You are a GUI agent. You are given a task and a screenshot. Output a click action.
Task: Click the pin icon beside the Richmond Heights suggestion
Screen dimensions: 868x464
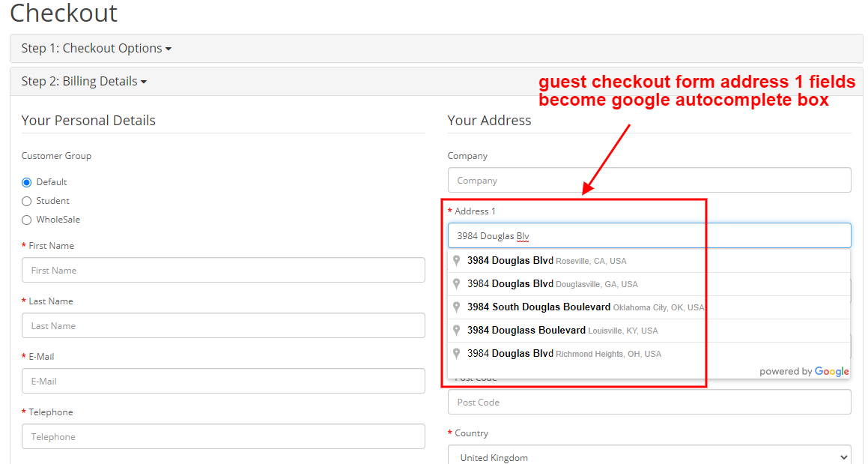[456, 353]
